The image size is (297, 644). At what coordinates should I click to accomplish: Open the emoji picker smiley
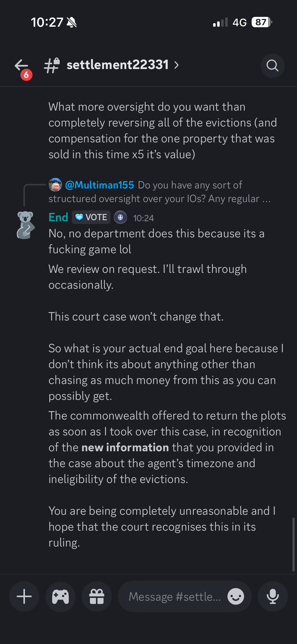coord(236,596)
